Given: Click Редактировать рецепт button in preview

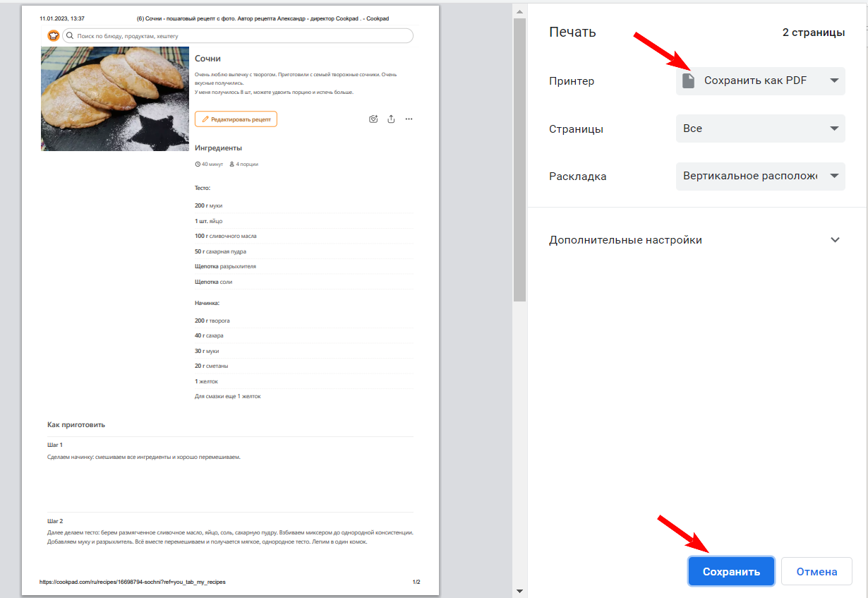Looking at the screenshot, I should point(236,119).
